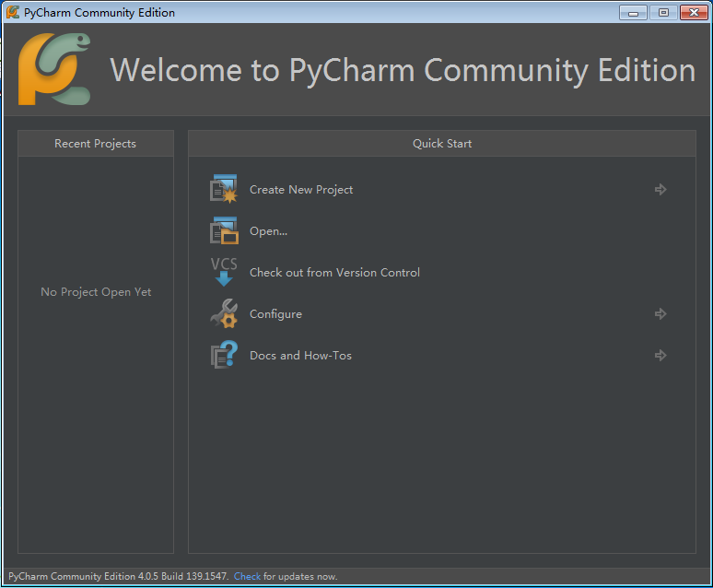This screenshot has width=713, height=588.
Task: Click the Create New Project icon
Action: [x=223, y=189]
